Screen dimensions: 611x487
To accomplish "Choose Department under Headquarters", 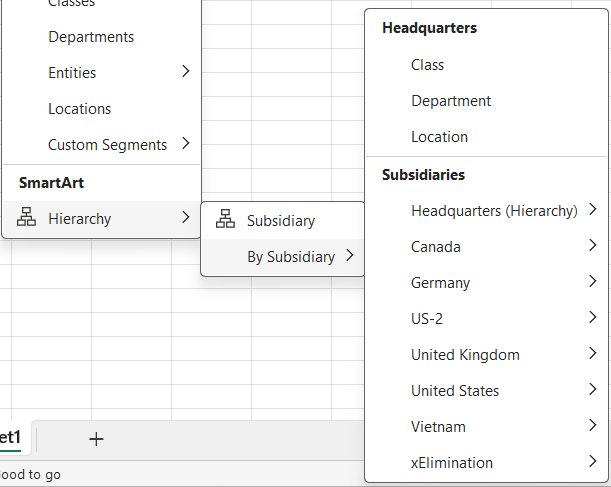I will coord(451,101).
